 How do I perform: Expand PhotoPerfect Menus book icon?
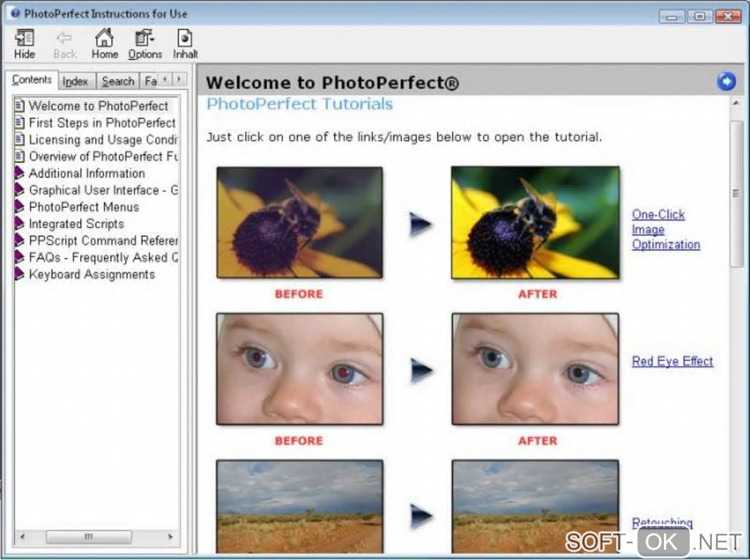point(19,207)
